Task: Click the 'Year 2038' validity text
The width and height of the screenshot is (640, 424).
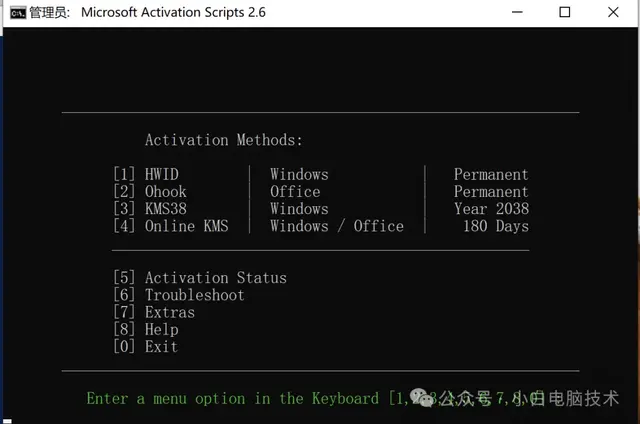Action: coord(491,209)
